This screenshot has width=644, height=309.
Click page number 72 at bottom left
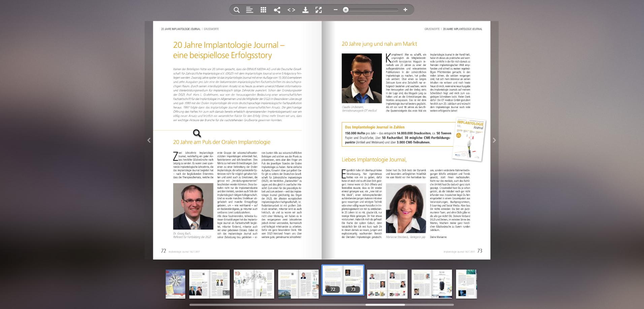pos(163,251)
